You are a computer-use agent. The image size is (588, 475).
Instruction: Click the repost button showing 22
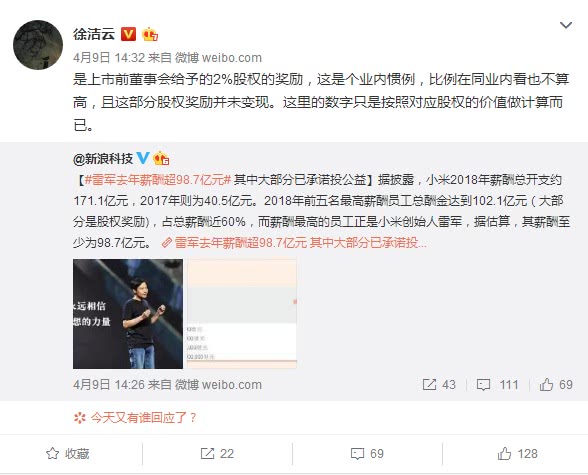[217, 454]
